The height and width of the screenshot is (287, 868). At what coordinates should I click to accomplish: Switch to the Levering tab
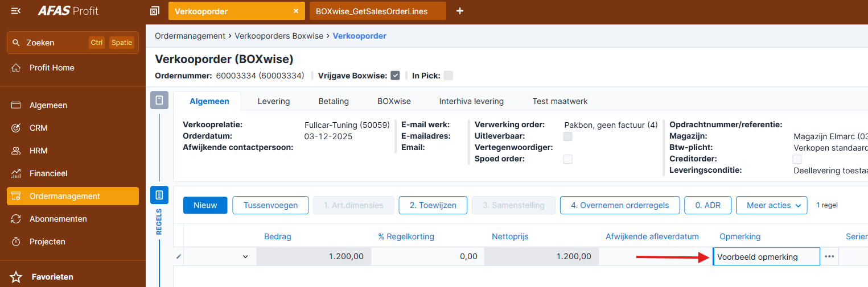(x=273, y=101)
